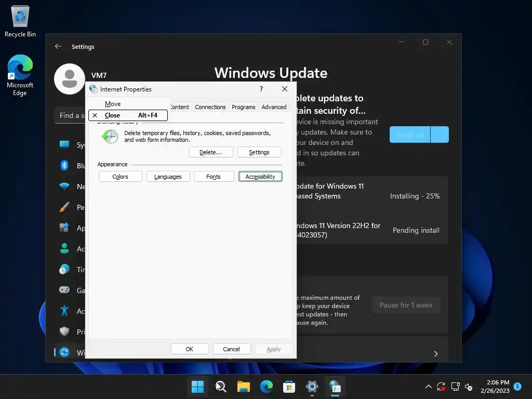Open the Fonts button
The height and width of the screenshot is (399, 532).
(214, 177)
